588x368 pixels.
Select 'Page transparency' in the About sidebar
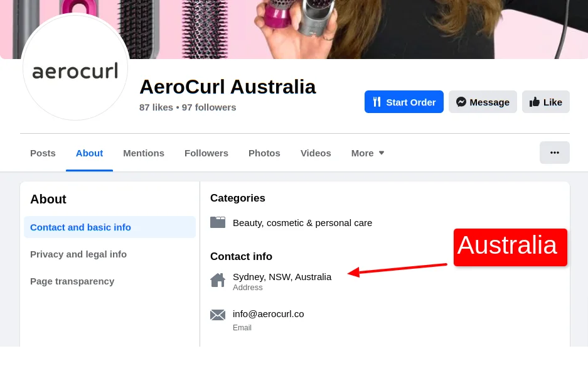tap(72, 281)
